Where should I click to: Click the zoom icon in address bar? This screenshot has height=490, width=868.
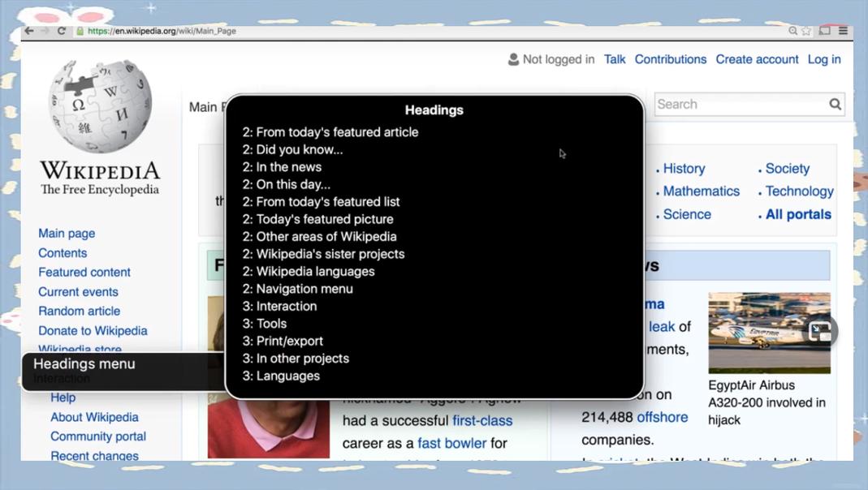[x=792, y=31]
